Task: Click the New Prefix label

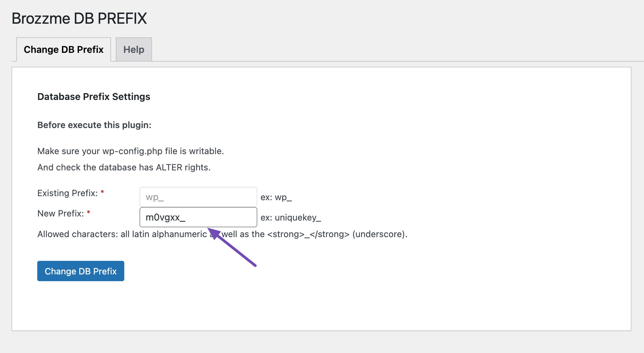Action: click(x=61, y=213)
